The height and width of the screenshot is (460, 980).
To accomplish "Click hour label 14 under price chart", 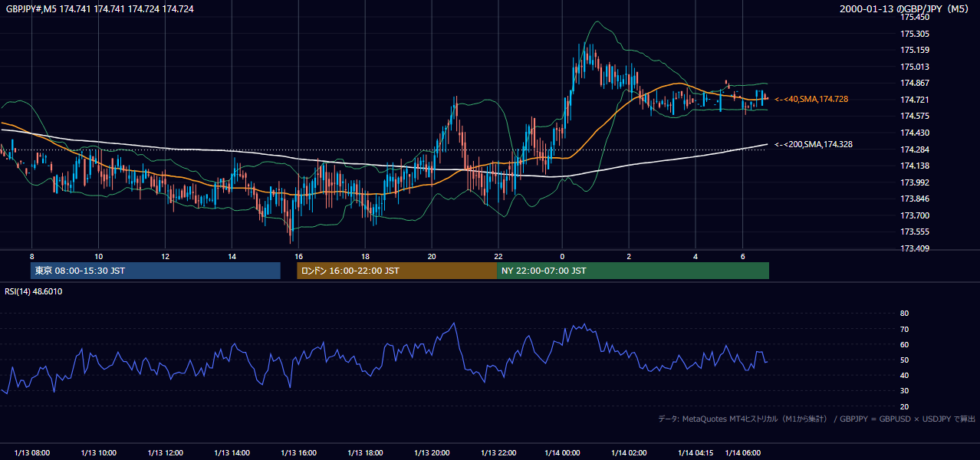I will 232,256.
